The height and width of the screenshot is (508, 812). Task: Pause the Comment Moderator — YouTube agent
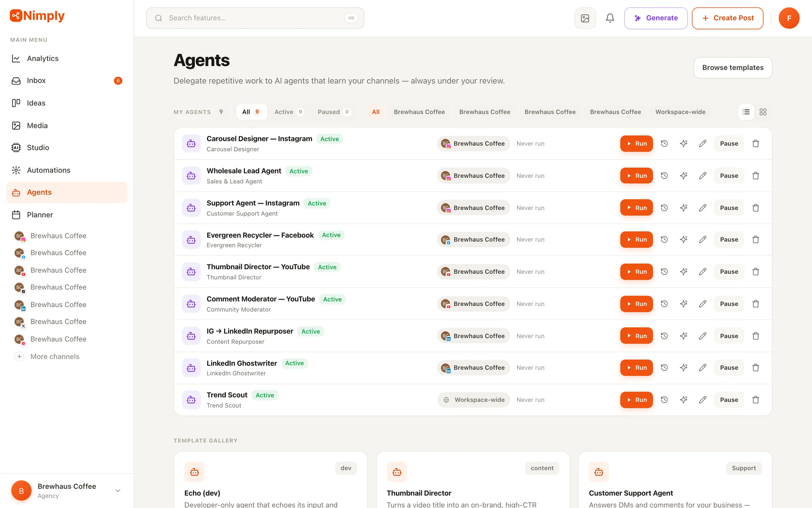click(x=729, y=304)
